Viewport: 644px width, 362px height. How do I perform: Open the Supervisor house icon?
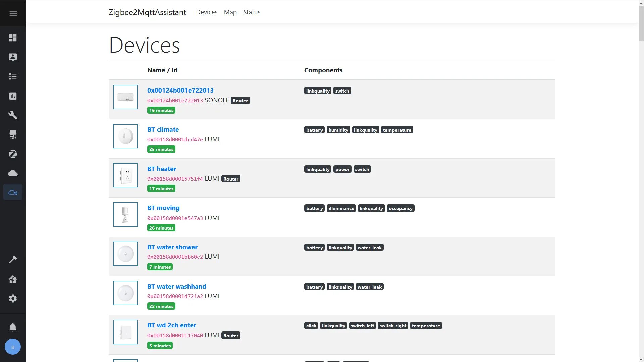(x=13, y=279)
